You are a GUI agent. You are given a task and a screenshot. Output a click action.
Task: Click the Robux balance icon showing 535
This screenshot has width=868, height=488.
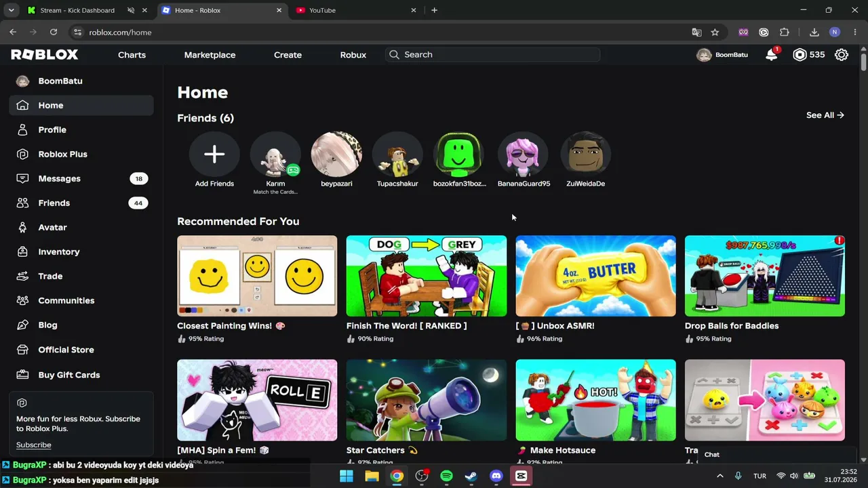(800, 55)
